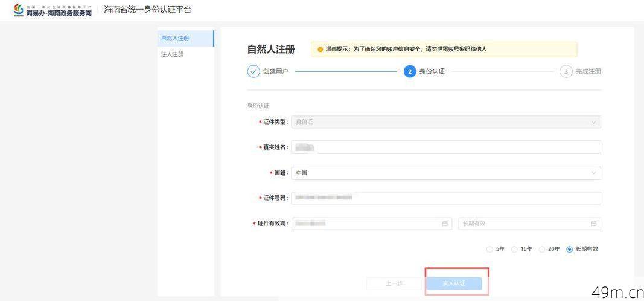The width and height of the screenshot is (644, 301).
Task: Click the 证件有效期 start date field
Action: pyautogui.click(x=372, y=224)
